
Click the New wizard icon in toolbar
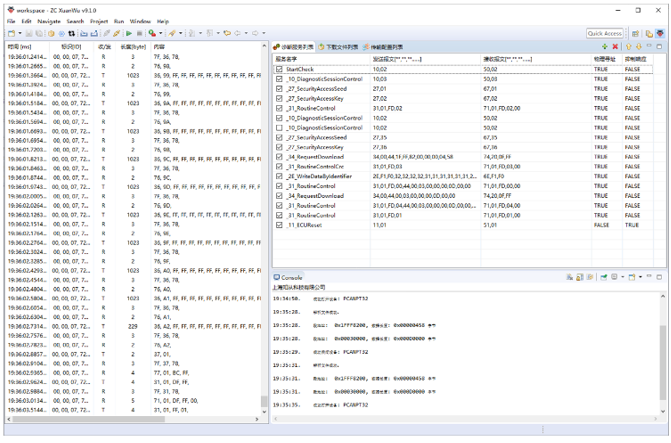[12, 33]
